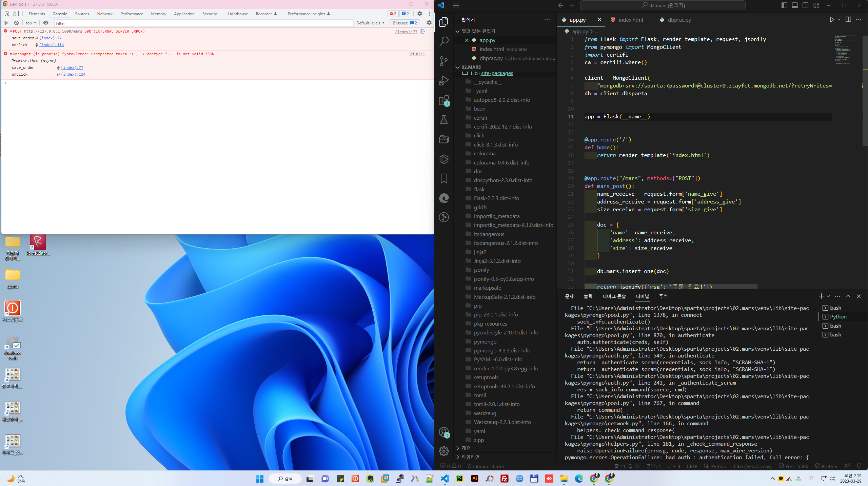868x486 pixels.
Task: Open the Explorer view in VS Code
Action: click(443, 22)
